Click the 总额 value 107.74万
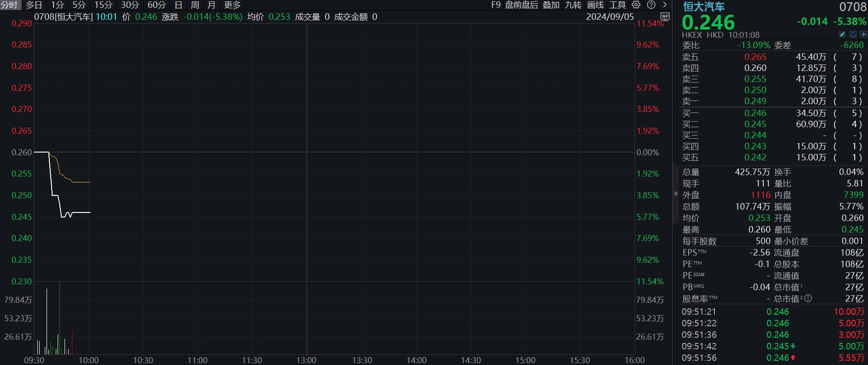The height and width of the screenshot is (365, 868). (x=752, y=206)
